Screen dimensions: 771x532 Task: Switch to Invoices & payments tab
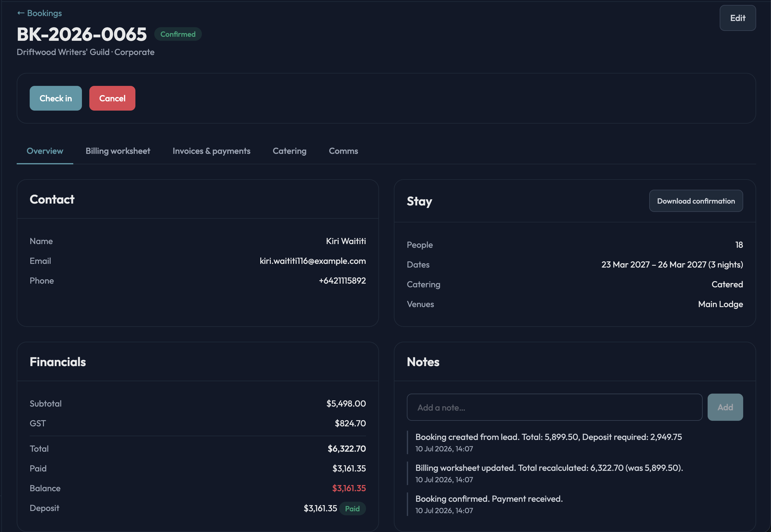[211, 151]
